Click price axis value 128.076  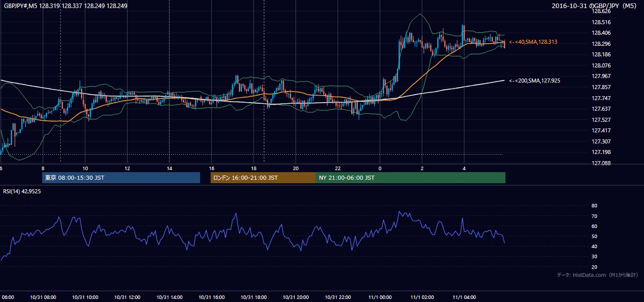click(x=602, y=65)
